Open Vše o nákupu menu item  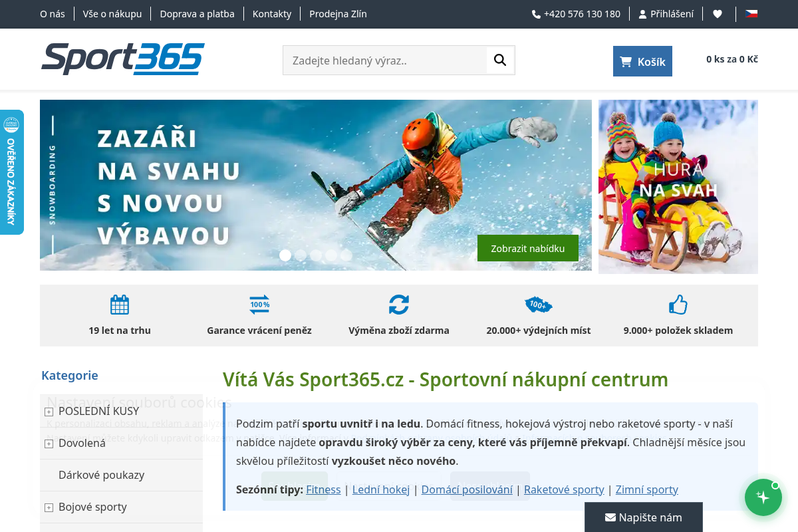click(x=112, y=14)
